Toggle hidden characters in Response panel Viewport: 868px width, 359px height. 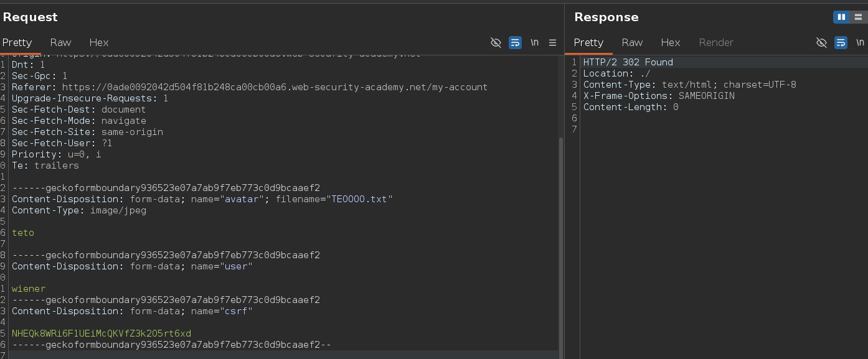coord(821,42)
